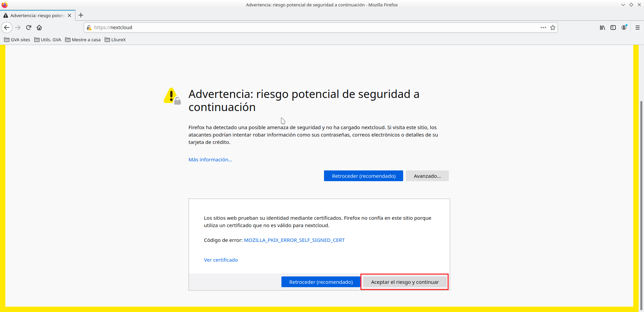Viewport: 644px width, 312px height.
Task: Open the Firefox account icon
Action: [x=624, y=28]
